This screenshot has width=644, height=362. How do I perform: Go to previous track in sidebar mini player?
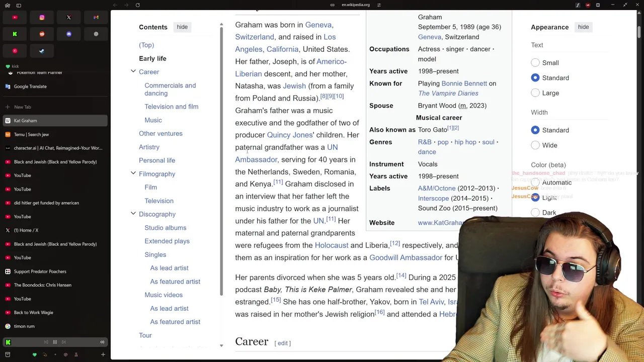pyautogui.click(x=46, y=342)
